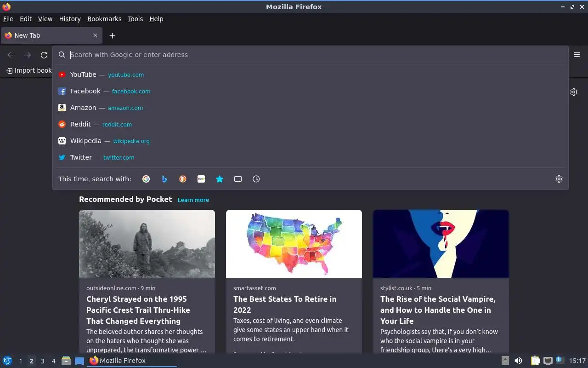Select the Reddit suggestion
The image size is (588, 368).
(x=311, y=124)
